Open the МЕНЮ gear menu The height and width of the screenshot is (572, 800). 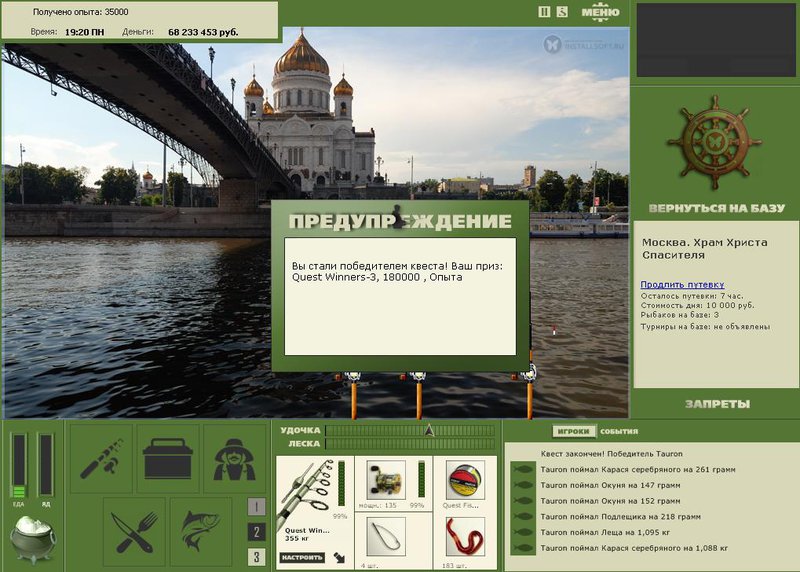click(601, 12)
